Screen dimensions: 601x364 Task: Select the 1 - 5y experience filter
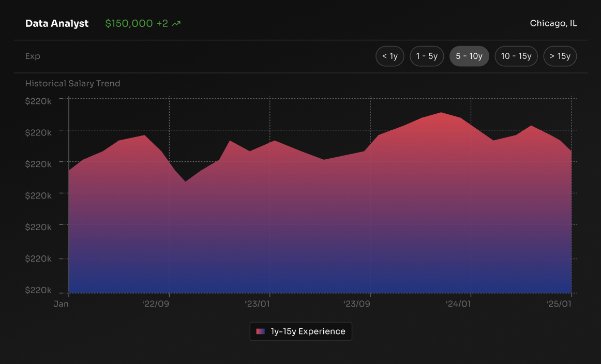(x=427, y=56)
